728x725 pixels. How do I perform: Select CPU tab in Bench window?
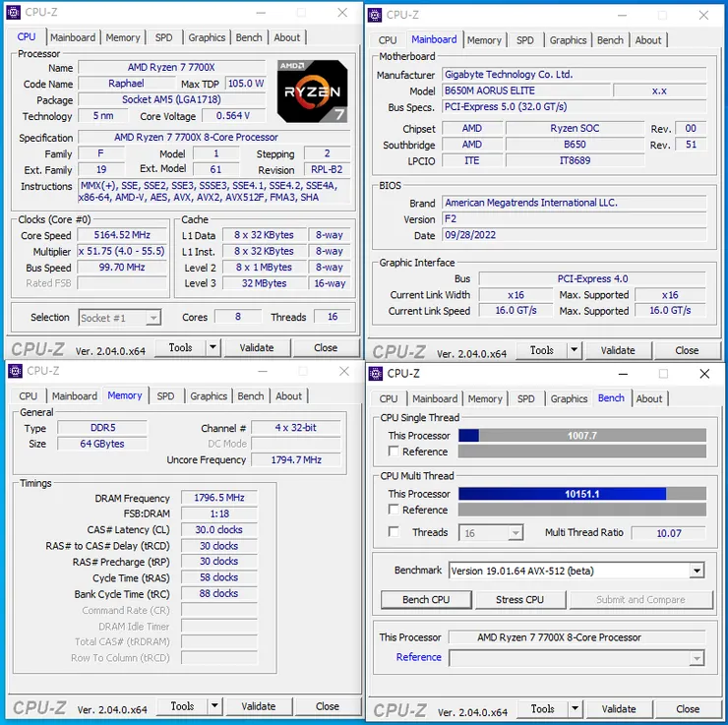389,398
